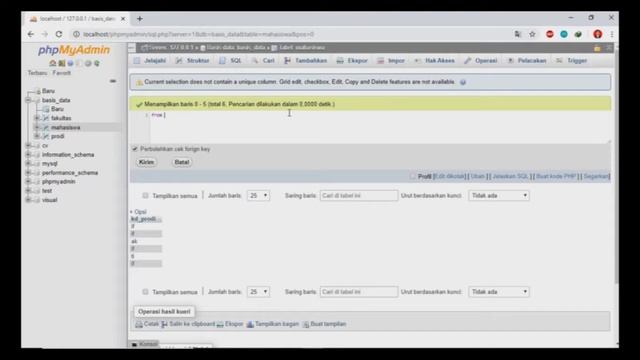The height and width of the screenshot is (360, 640).
Task: Click the phpMyAdmin logo
Action: [x=74, y=50]
